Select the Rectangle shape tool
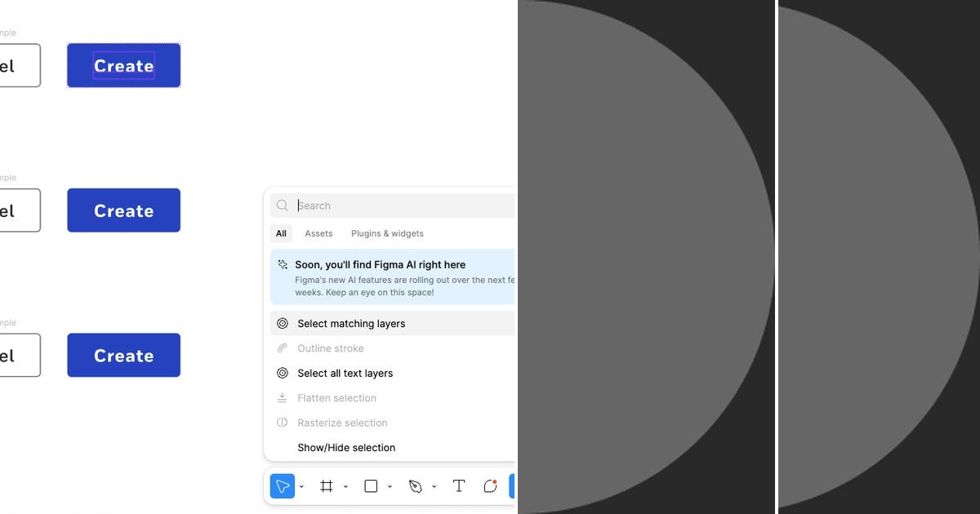 coord(371,485)
